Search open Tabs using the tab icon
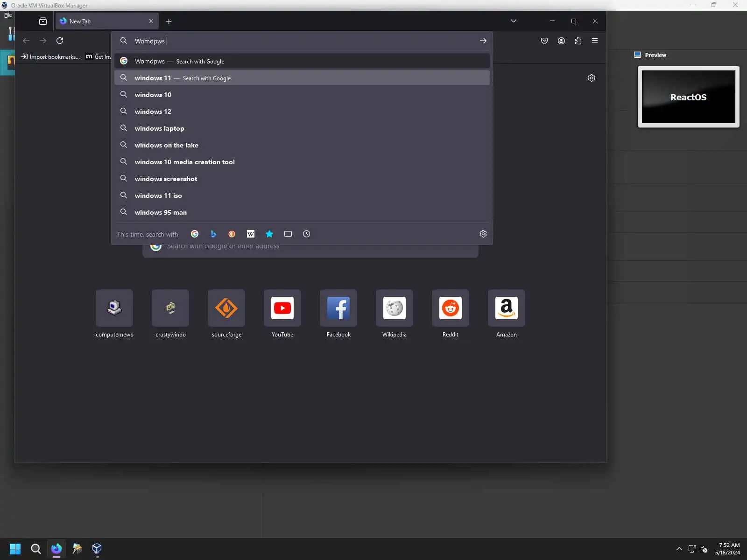Image resolution: width=747 pixels, height=560 pixels. tap(288, 234)
